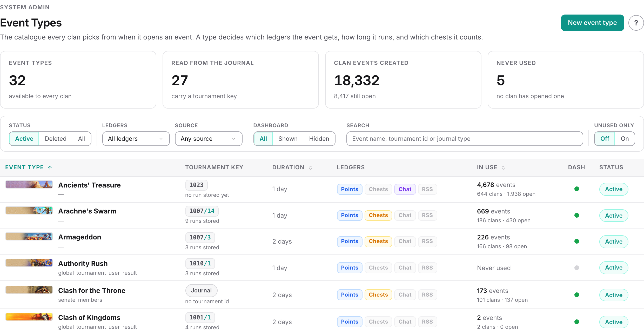The height and width of the screenshot is (335, 644).
Task: Click Tournament Key column header
Action: pyautogui.click(x=214, y=167)
